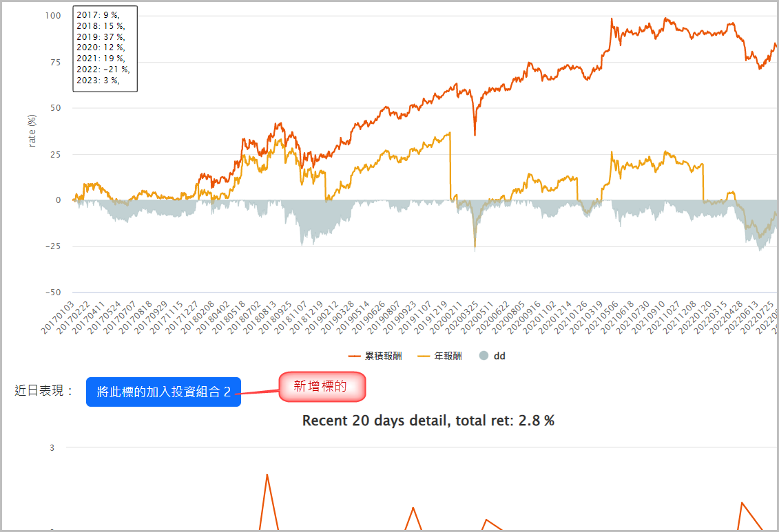
Task: Click the 新增標的 red callout annotation
Action: coord(321,387)
